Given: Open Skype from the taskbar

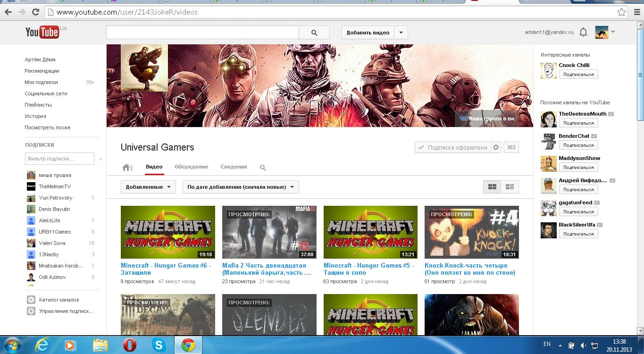Looking at the screenshot, I should 159,345.
